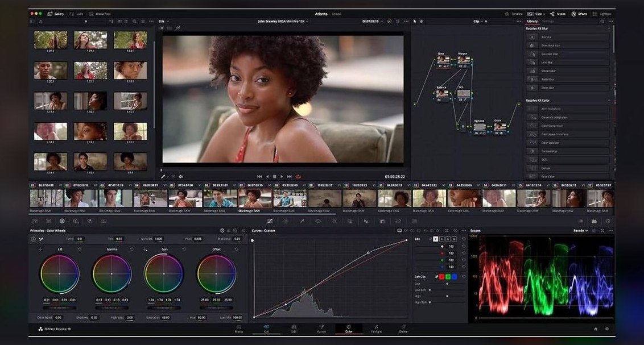Image resolution: width=644 pixels, height=345 pixels.
Task: Open the Media Pool panel
Action: click(100, 14)
